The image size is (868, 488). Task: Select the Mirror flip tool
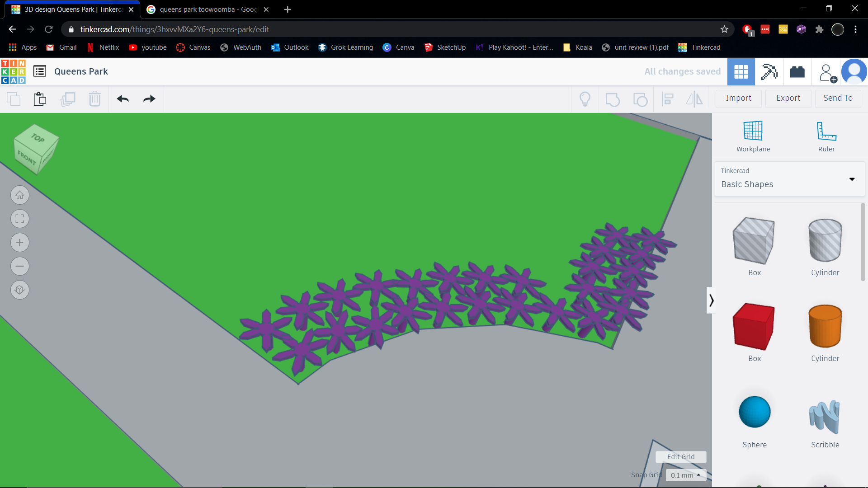pos(694,99)
